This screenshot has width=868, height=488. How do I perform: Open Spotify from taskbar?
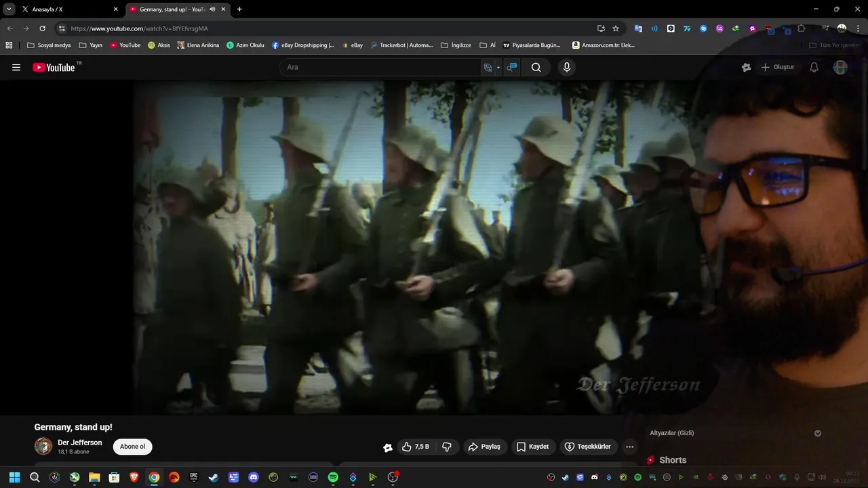[333, 477]
